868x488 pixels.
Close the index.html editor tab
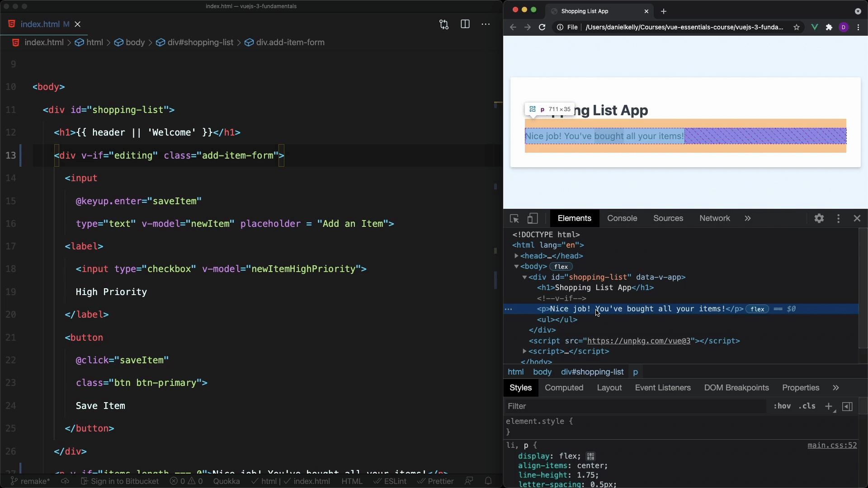pos(78,24)
